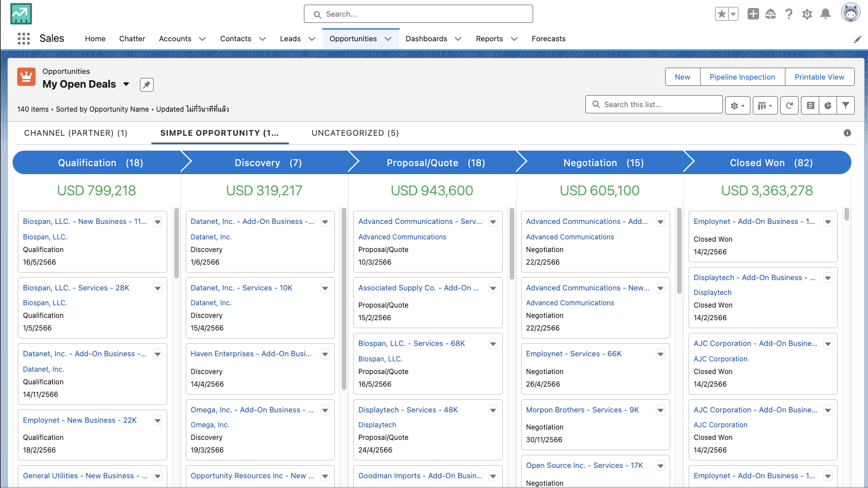Edit navigation bar pencil icon
The width and height of the screenshot is (868, 488).
point(858,40)
